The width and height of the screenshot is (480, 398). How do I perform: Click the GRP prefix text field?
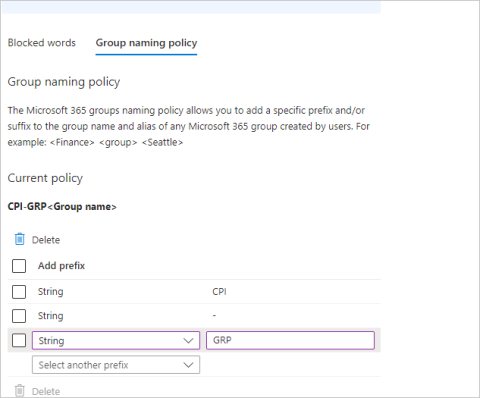click(290, 340)
